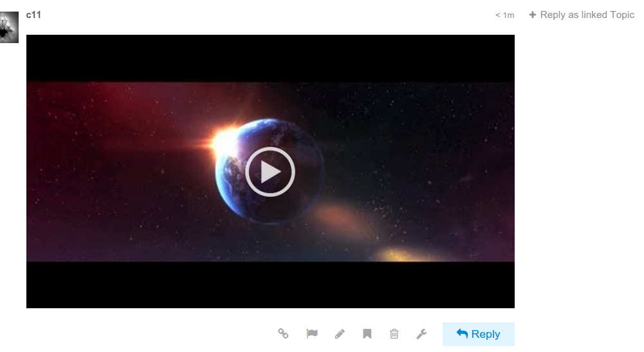Viewport: 644px width, 352px height.
Task: Click the plus icon beside linked Topic
Action: tap(532, 15)
